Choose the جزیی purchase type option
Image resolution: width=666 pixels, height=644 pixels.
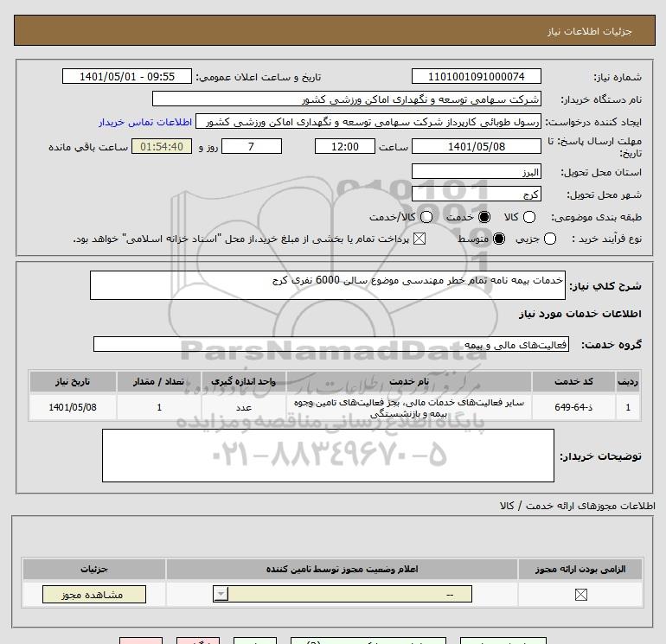coord(549,239)
